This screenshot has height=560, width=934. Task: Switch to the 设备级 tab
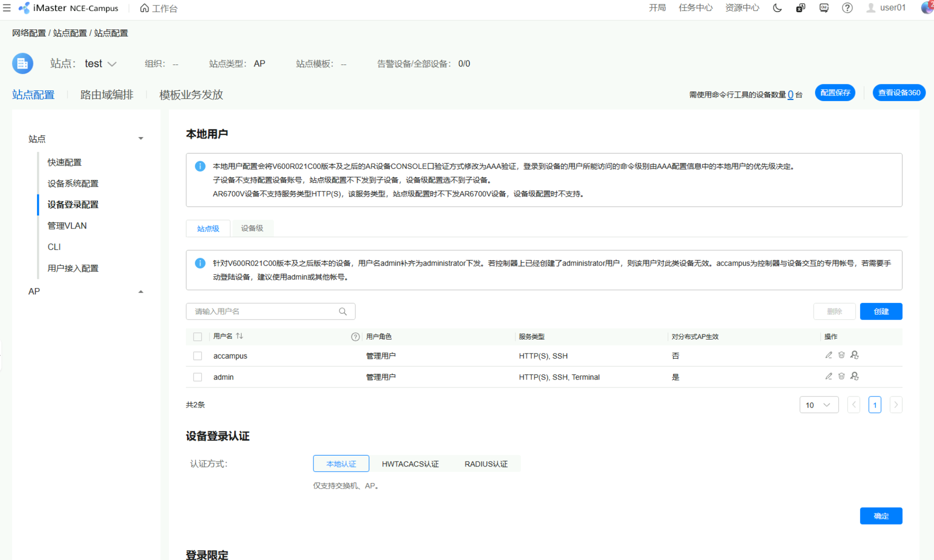point(252,228)
